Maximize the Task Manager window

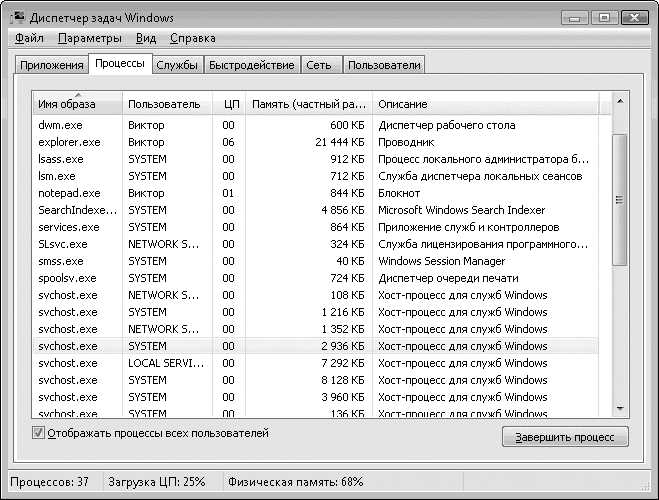(603, 17)
